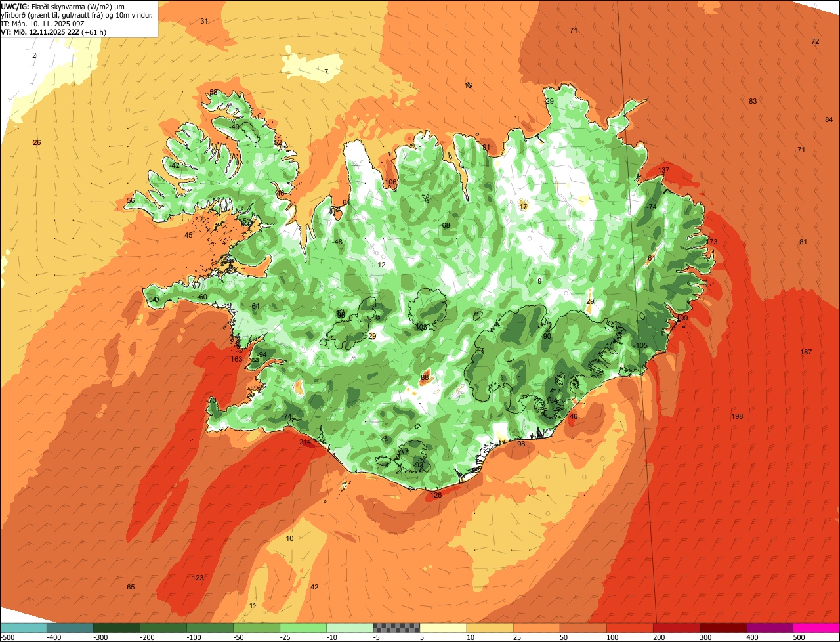
Task: Select the 65 value in the bottom left ocean
Action: point(131,587)
